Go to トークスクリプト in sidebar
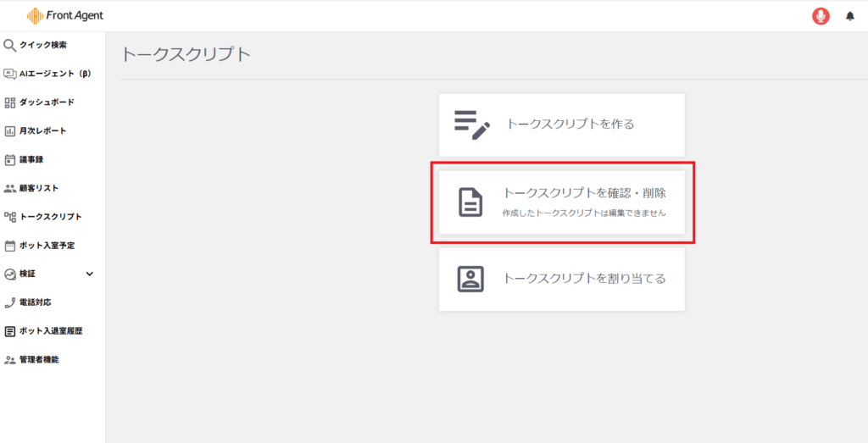 tap(50, 217)
